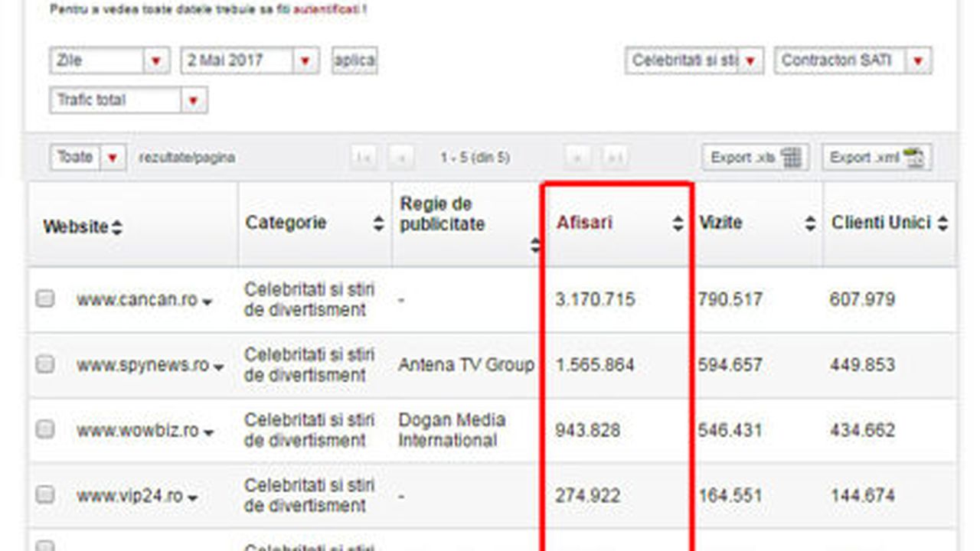Screen dimensions: 980x551
Task: Open the Toate results-per-page dropdown
Action: coord(88,158)
